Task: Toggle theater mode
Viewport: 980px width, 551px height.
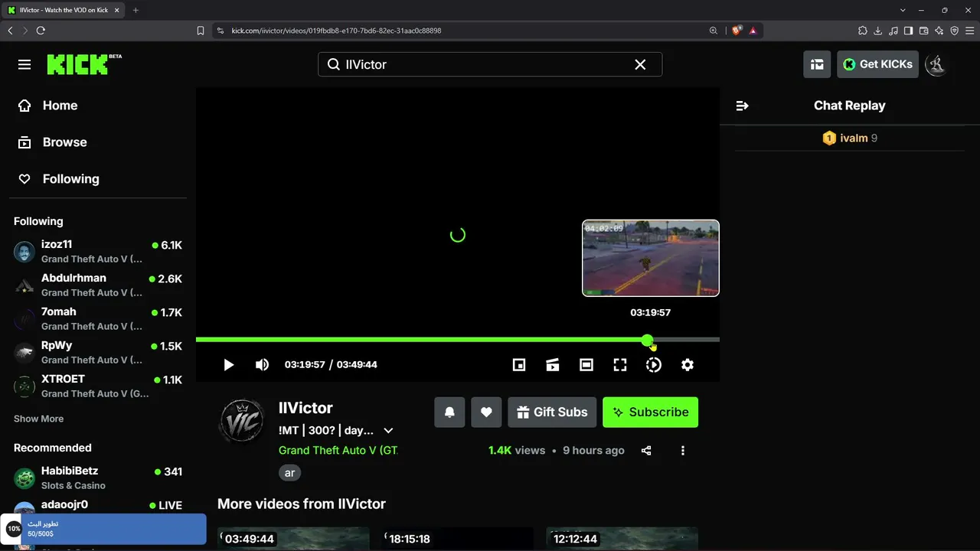Action: (x=586, y=365)
